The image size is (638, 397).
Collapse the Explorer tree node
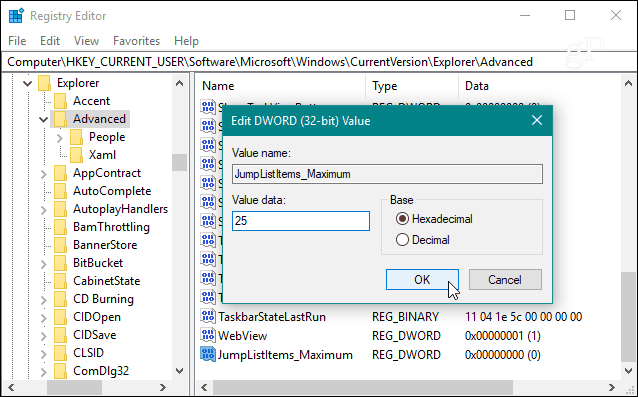[27, 84]
